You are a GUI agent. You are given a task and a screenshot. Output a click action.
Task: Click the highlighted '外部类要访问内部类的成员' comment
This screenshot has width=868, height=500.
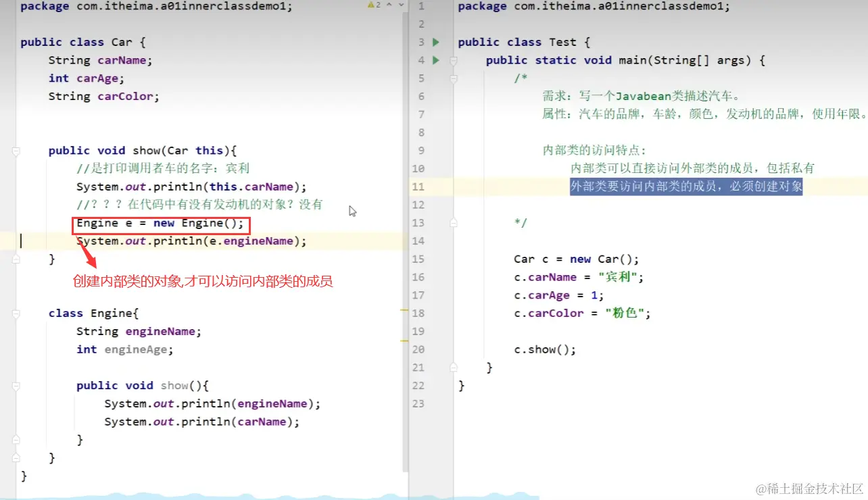coord(686,186)
